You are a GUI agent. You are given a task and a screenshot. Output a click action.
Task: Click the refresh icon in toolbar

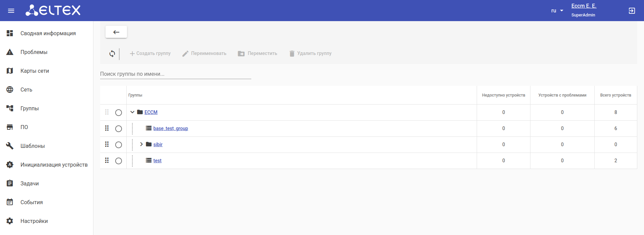tap(112, 54)
